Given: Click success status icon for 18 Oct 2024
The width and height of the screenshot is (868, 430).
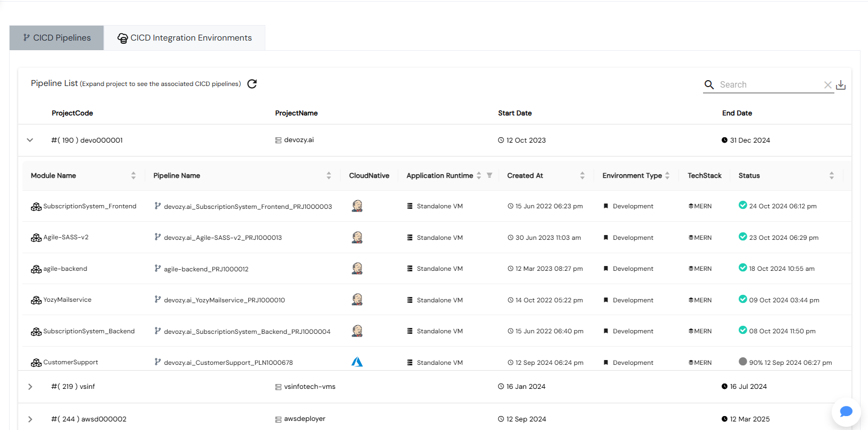Looking at the screenshot, I should [x=743, y=267].
